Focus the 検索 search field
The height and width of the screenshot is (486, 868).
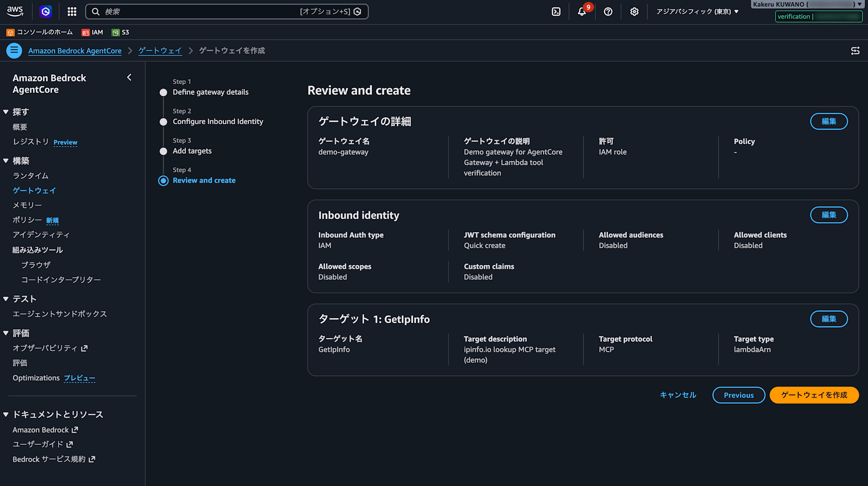click(x=227, y=12)
